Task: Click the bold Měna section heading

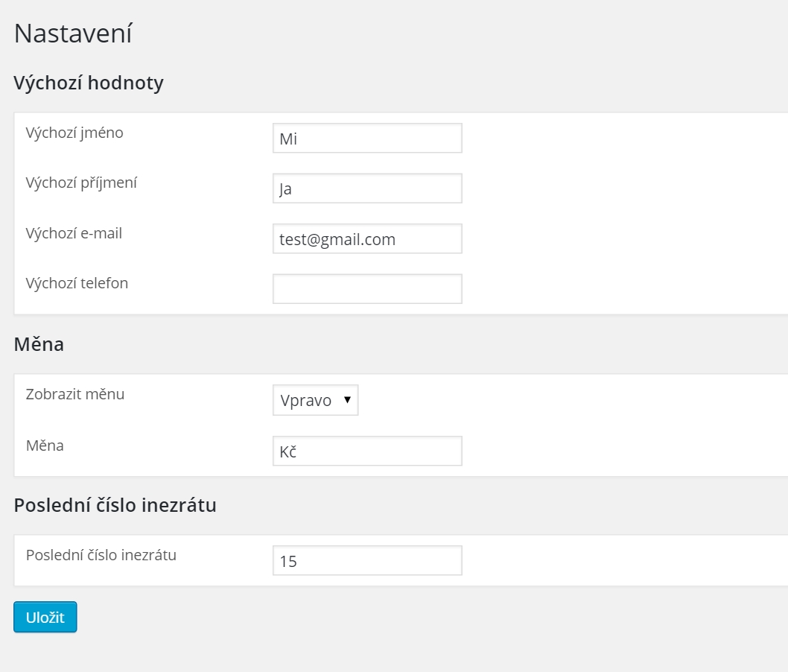Action: pos(39,345)
